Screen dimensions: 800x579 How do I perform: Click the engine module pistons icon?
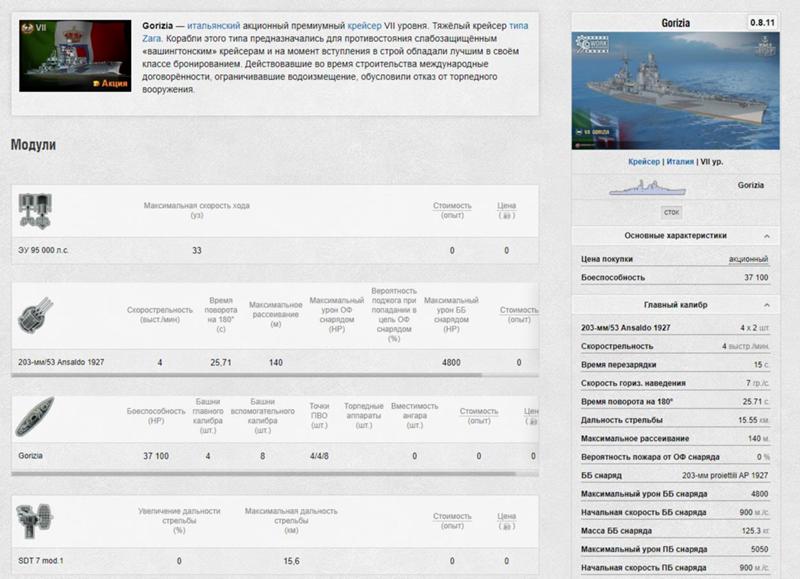pyautogui.click(x=35, y=210)
